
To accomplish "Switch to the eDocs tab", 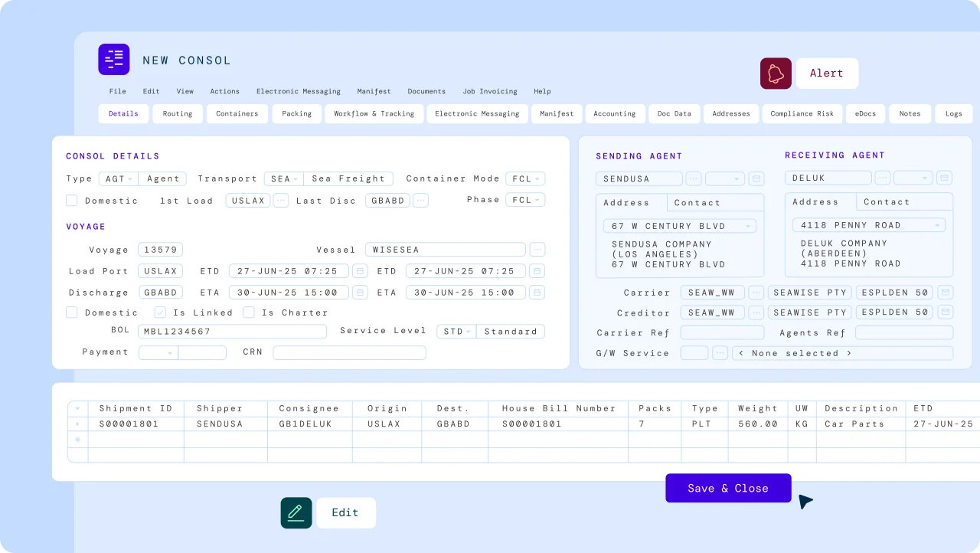I will point(865,113).
